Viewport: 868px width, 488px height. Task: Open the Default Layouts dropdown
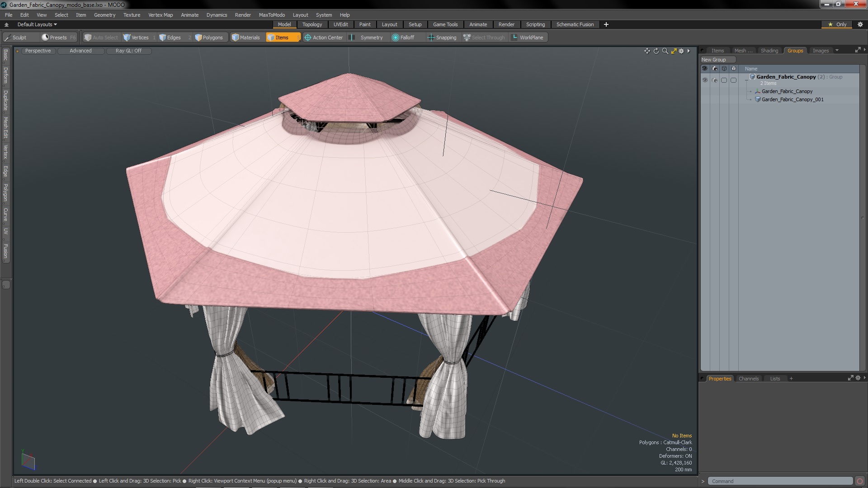37,24
